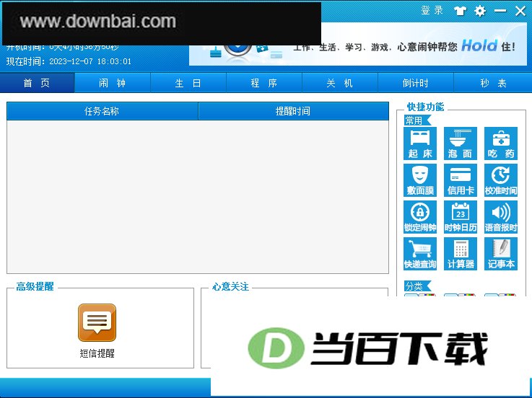Toggle the 语音报时 voice time announcement
Viewport: 532px width, 398px height.
coord(501,217)
